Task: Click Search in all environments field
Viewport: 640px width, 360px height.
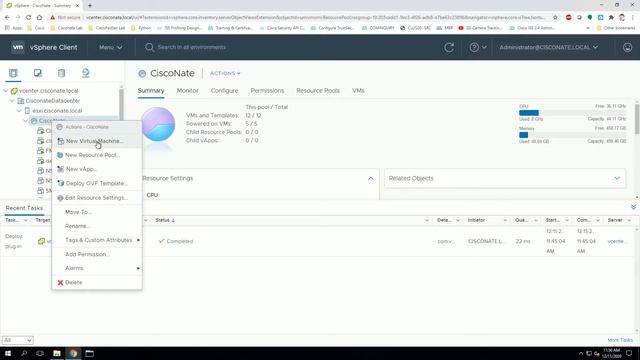Action: point(191,47)
